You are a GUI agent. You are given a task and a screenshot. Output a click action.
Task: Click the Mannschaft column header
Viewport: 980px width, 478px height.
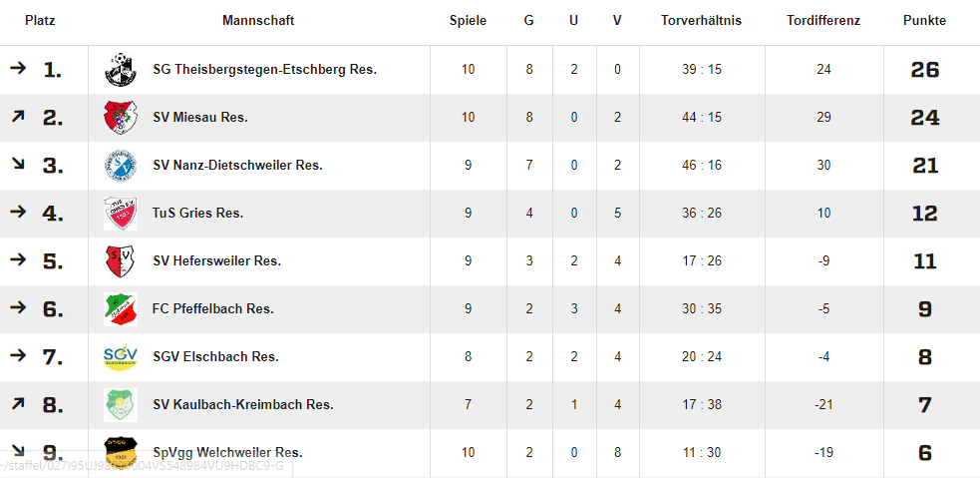coord(258,21)
